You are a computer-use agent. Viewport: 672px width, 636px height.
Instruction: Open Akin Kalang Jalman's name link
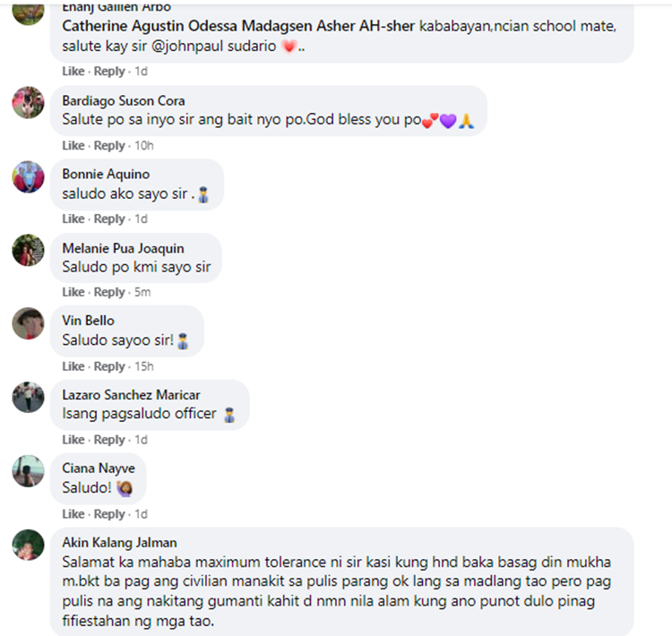coord(119,543)
